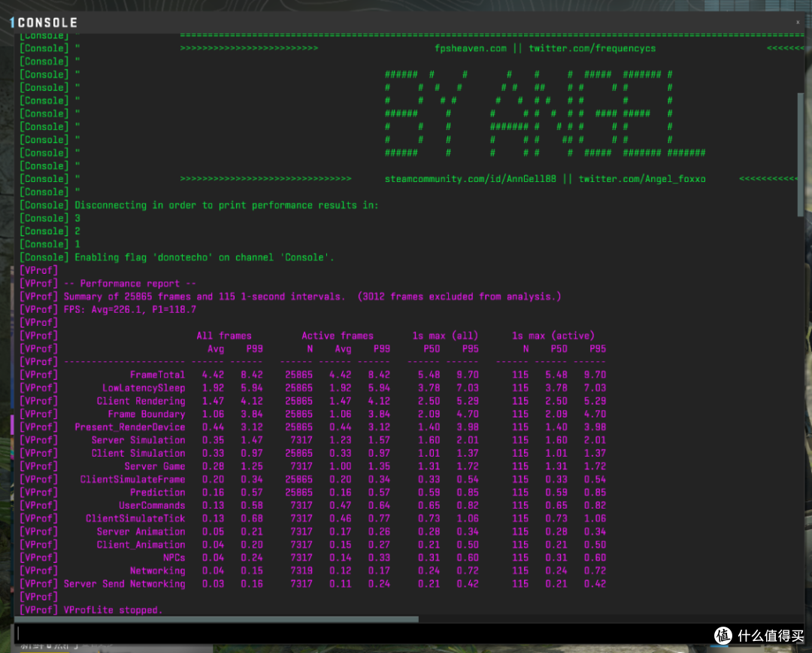The width and height of the screenshot is (812, 653).
Task: Click the 'Server Animation' row label
Action: point(141,532)
